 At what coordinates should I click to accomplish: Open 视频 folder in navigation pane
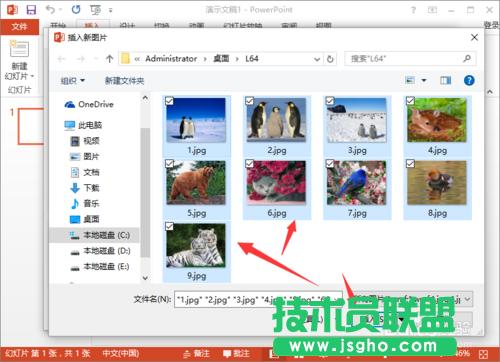(x=85, y=141)
